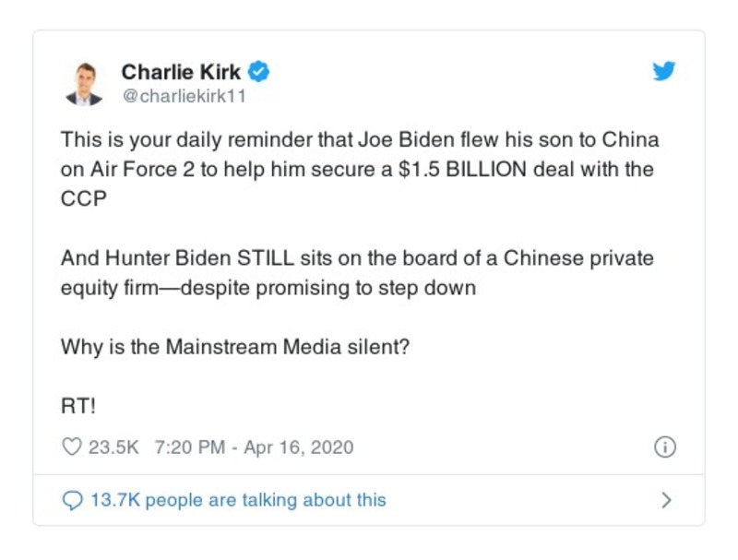The height and width of the screenshot is (560, 738).
Task: Open Charlie Kirk's profile picture
Action: click(84, 83)
